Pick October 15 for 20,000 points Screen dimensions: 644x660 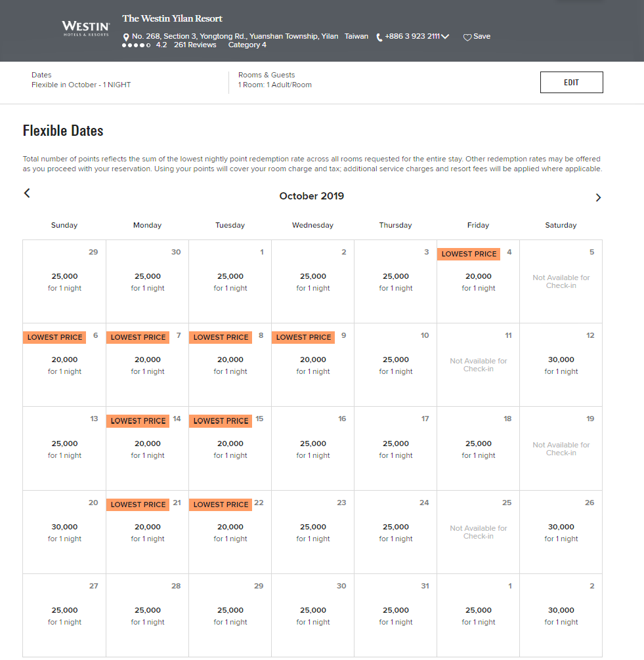[x=230, y=448]
